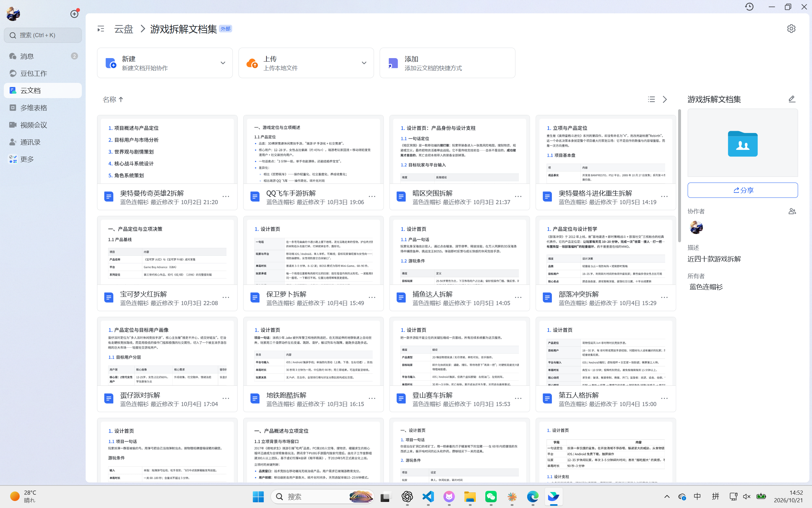Open more options for 暗区突围拆解

[518, 197]
